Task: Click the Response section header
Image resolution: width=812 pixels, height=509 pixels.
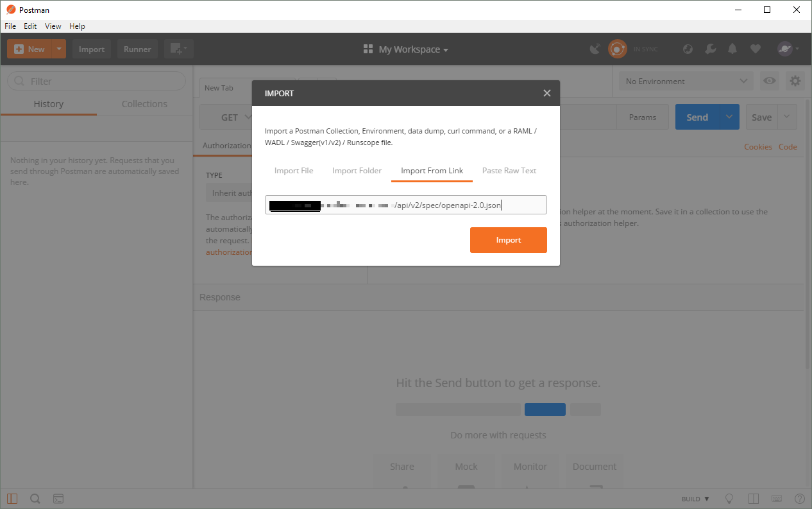Action: click(220, 297)
